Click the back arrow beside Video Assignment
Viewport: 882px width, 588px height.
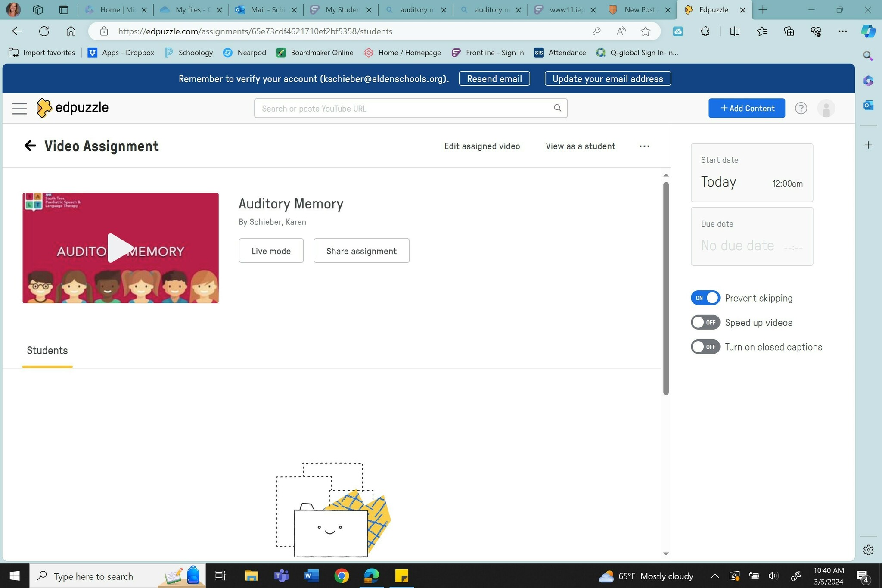[30, 146]
